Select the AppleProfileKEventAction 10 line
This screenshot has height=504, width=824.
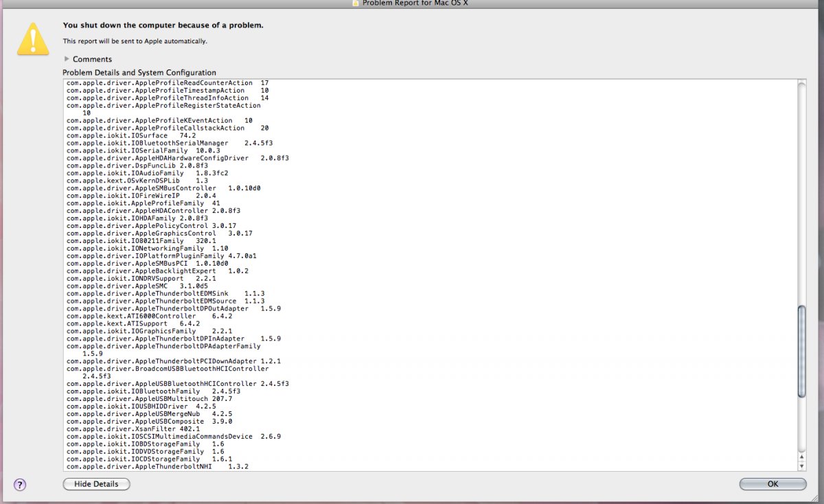coord(159,120)
